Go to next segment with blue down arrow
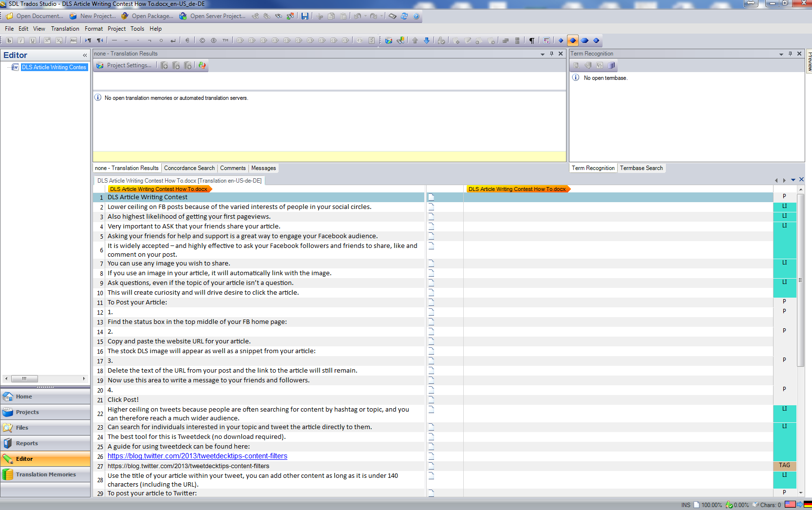 (x=427, y=40)
